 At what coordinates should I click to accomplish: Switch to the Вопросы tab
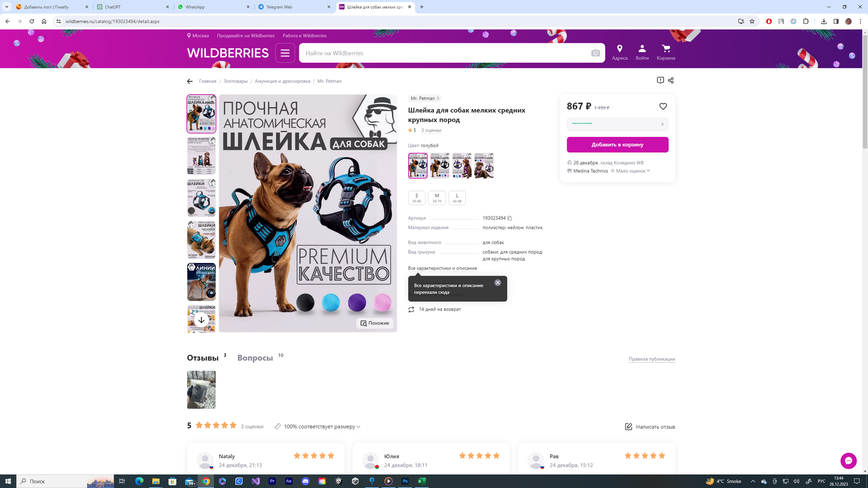[255, 358]
